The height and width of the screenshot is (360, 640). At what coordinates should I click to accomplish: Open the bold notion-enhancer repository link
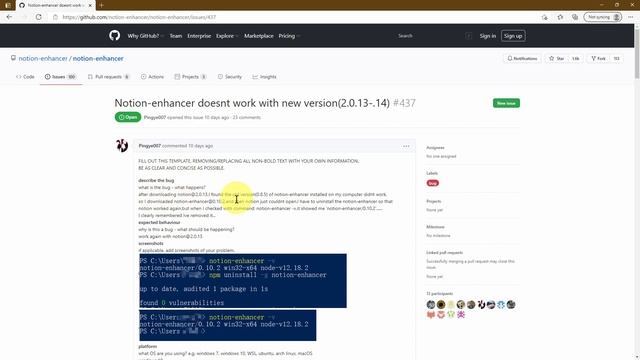tap(98, 58)
